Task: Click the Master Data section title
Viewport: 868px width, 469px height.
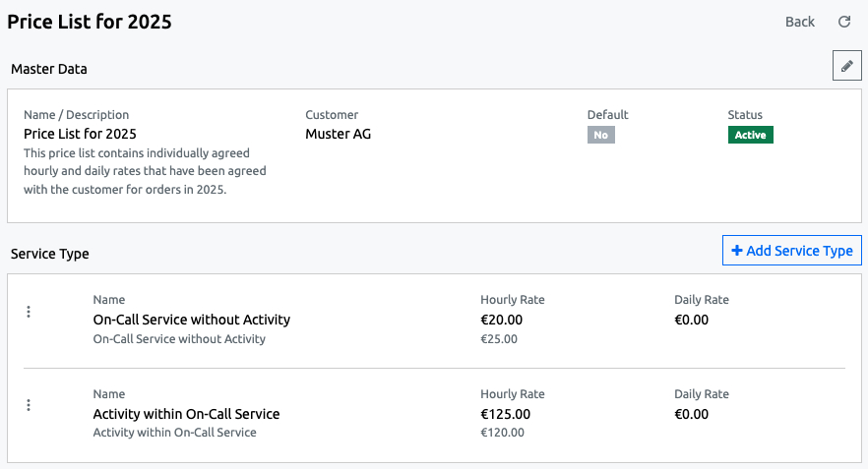Action: tap(49, 69)
